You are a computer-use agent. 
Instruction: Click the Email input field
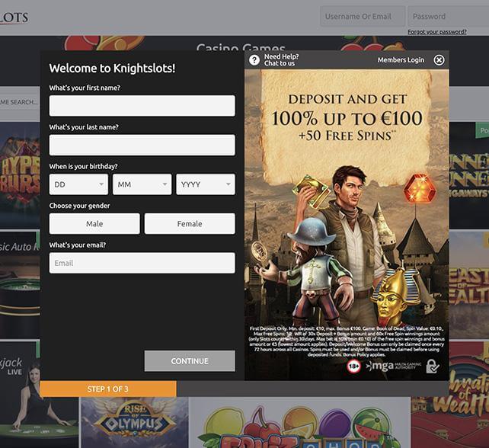pyautogui.click(x=142, y=263)
